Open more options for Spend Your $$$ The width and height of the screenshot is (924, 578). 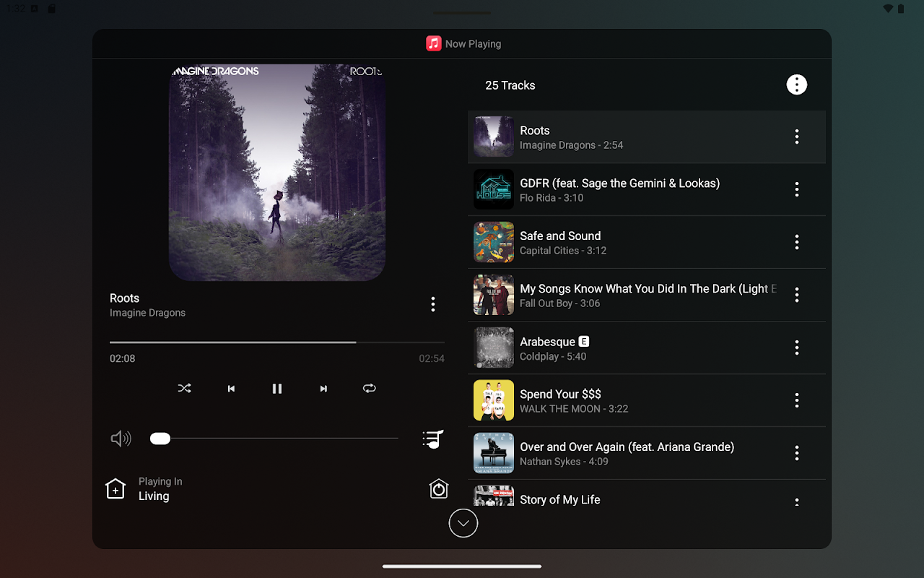(x=797, y=400)
